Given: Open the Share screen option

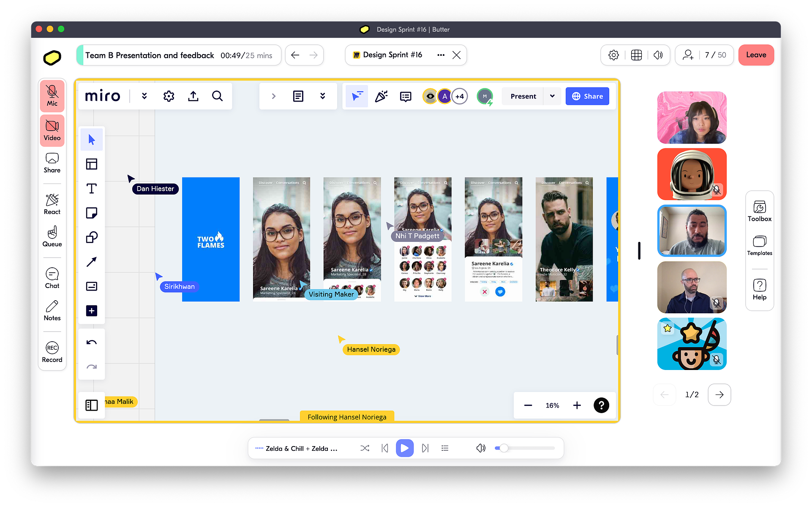Looking at the screenshot, I should click(52, 163).
